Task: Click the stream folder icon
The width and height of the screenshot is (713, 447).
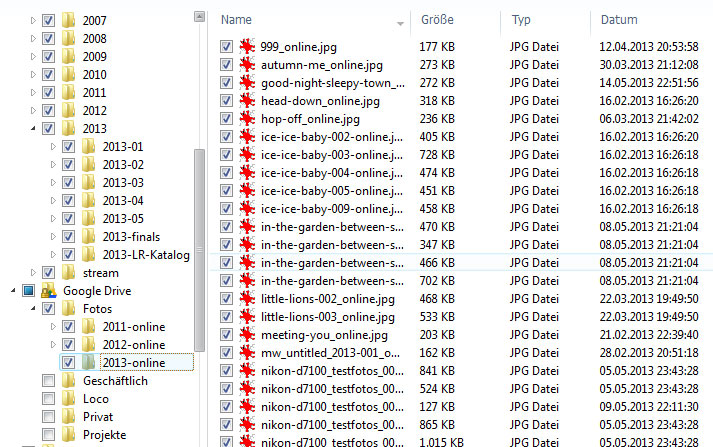Action: tap(67, 273)
